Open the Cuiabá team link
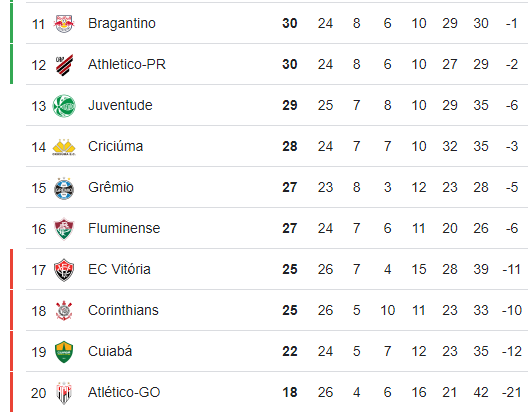This screenshot has width=528, height=413. coord(110,351)
